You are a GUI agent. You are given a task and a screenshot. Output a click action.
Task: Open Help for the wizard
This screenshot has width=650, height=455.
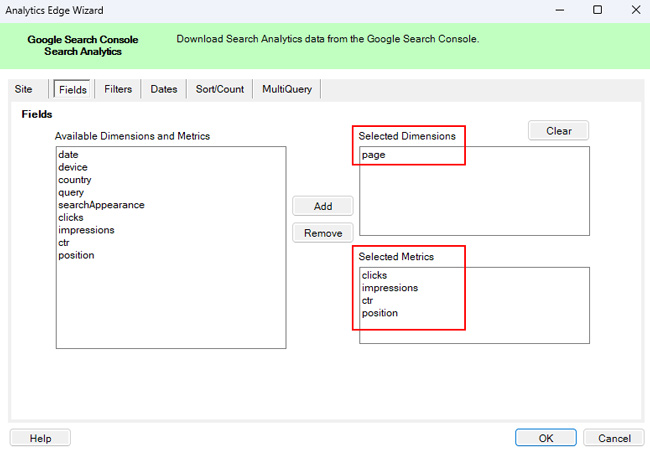(x=40, y=438)
